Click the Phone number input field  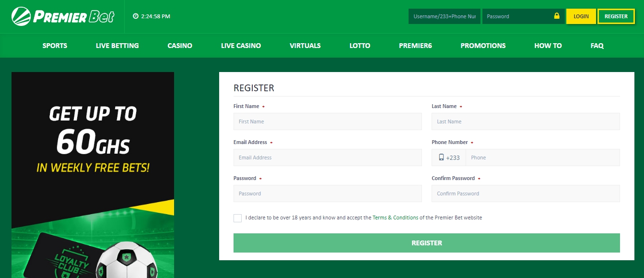(543, 157)
